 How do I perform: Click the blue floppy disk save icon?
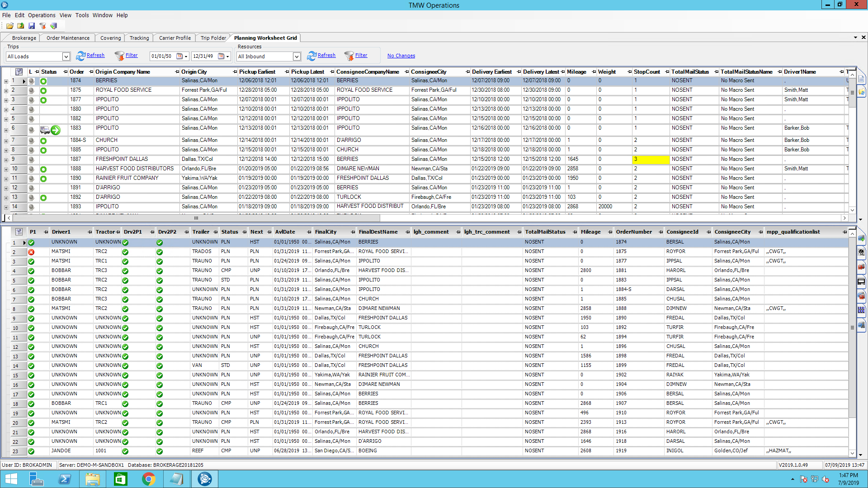[x=32, y=26]
